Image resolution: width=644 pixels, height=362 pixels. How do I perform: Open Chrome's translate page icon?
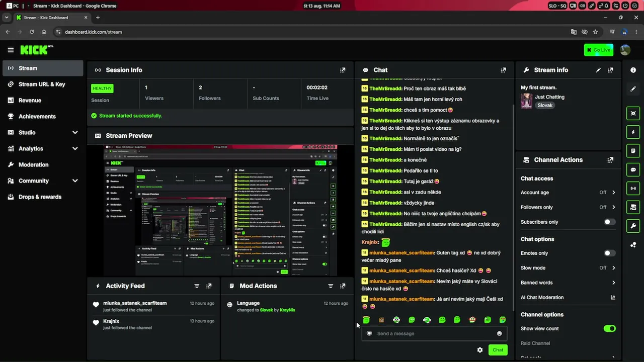[574, 32]
